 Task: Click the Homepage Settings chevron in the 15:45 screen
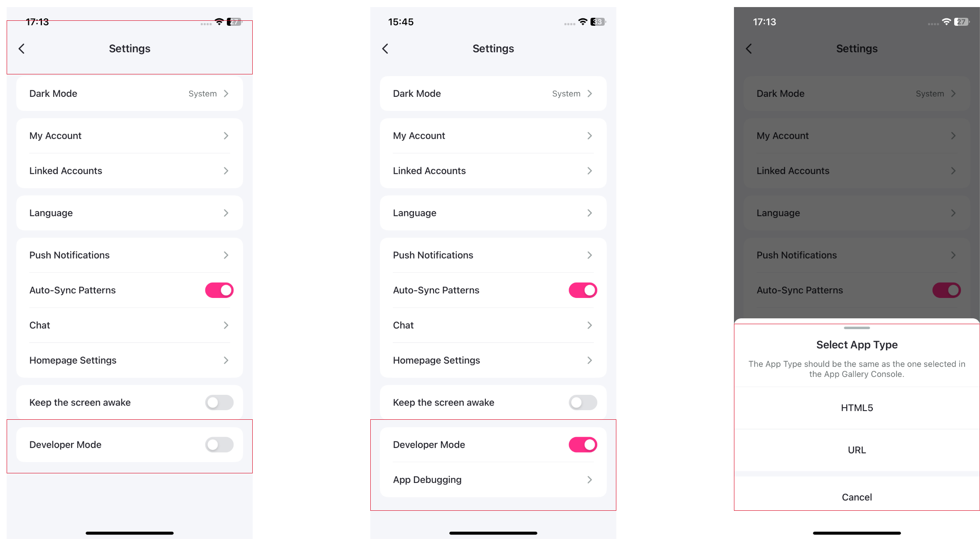click(589, 360)
